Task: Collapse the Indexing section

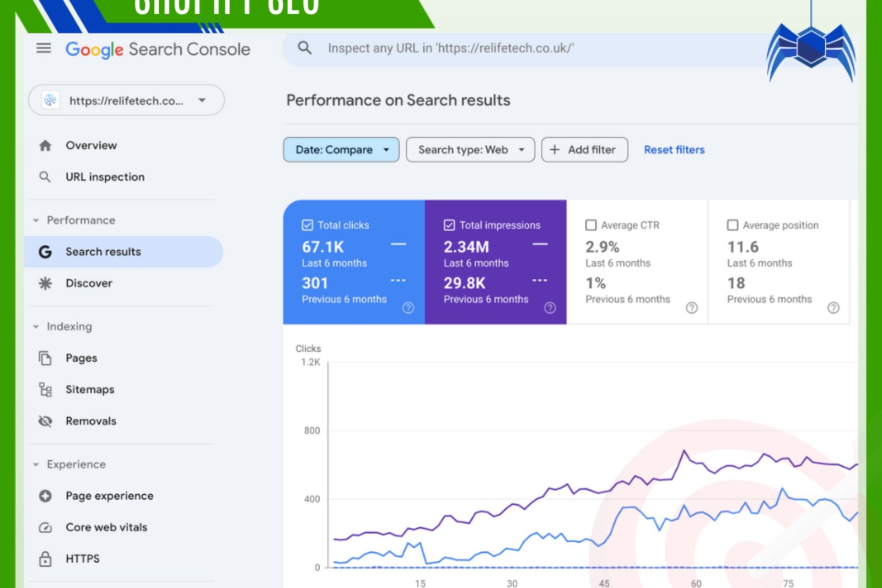Action: 36,327
